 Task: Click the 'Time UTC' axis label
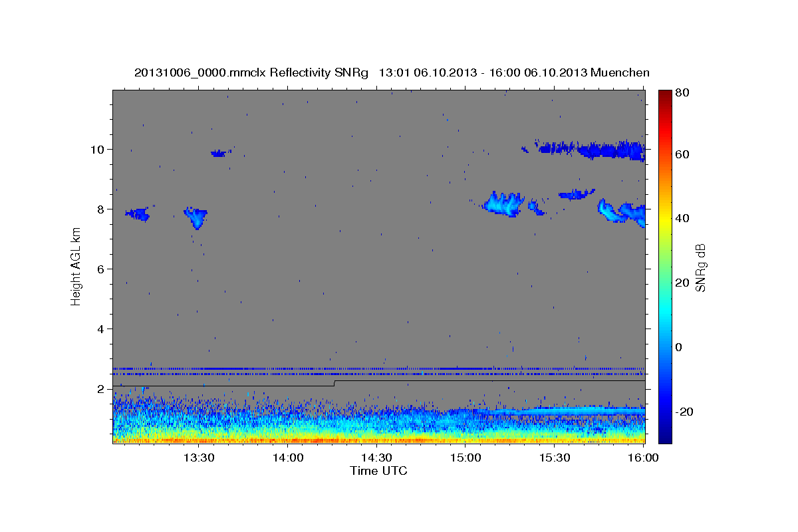[x=378, y=471]
